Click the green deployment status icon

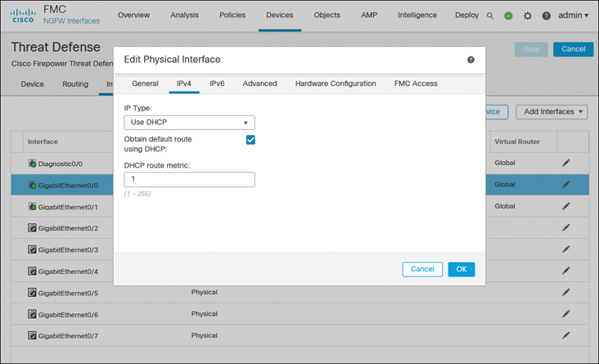coord(508,16)
